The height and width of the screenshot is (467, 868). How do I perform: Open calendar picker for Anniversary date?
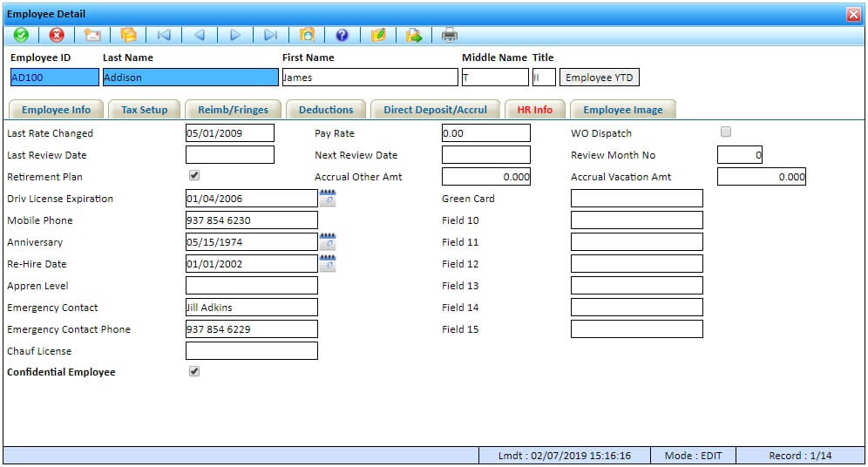coord(328,242)
